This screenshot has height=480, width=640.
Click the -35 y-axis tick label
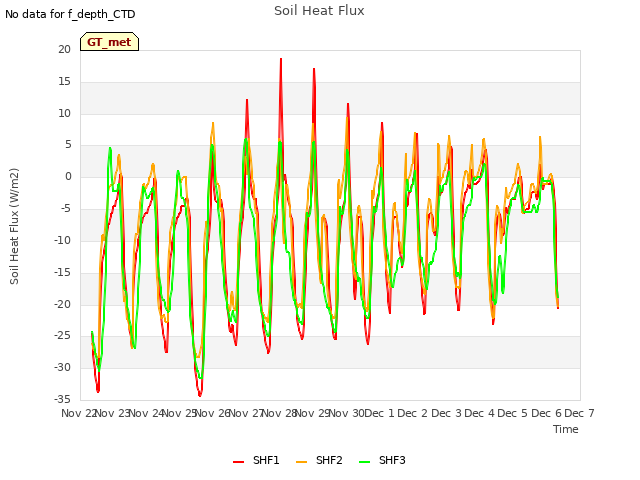click(x=62, y=399)
